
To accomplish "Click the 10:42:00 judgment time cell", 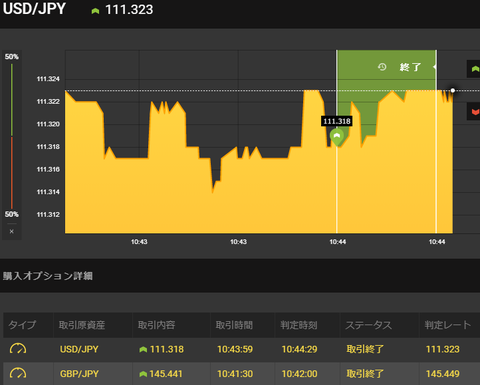I will point(300,374).
